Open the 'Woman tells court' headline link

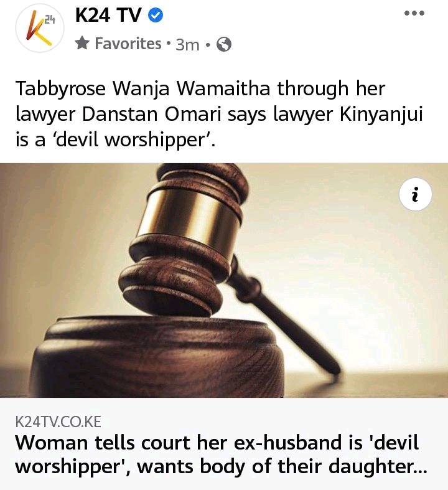(221, 455)
